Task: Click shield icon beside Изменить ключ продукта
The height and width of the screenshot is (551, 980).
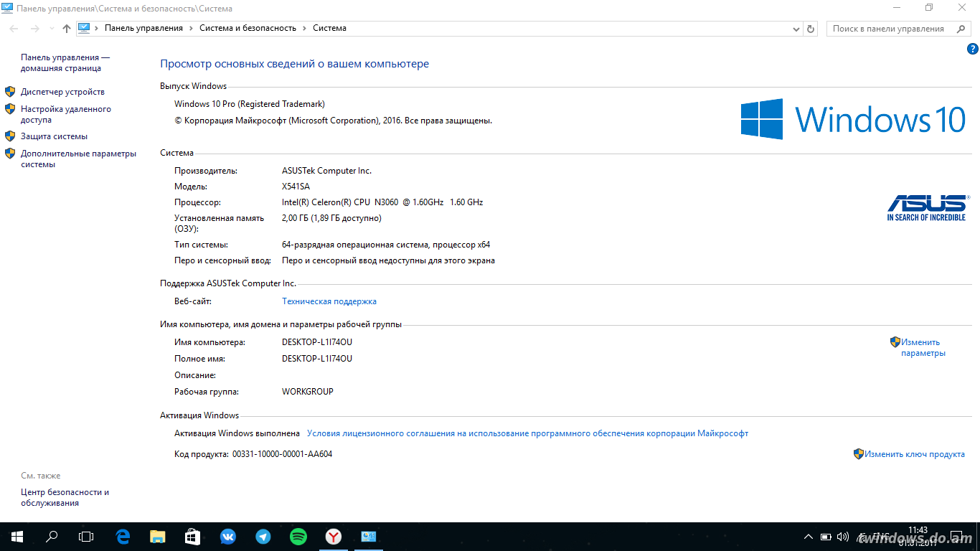Action: point(859,454)
